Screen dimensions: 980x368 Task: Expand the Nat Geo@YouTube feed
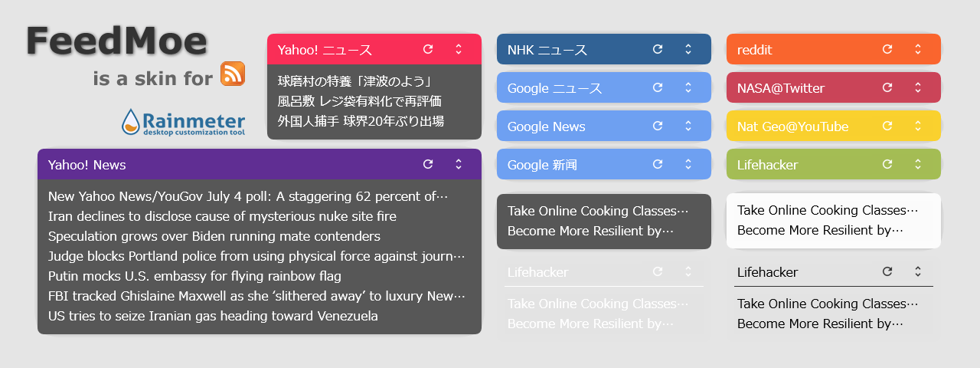click(918, 126)
